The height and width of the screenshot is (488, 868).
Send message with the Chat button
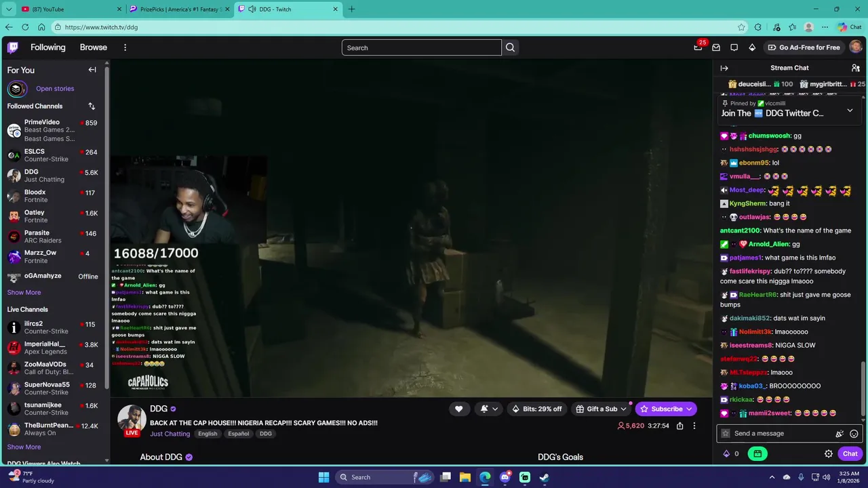click(x=850, y=454)
